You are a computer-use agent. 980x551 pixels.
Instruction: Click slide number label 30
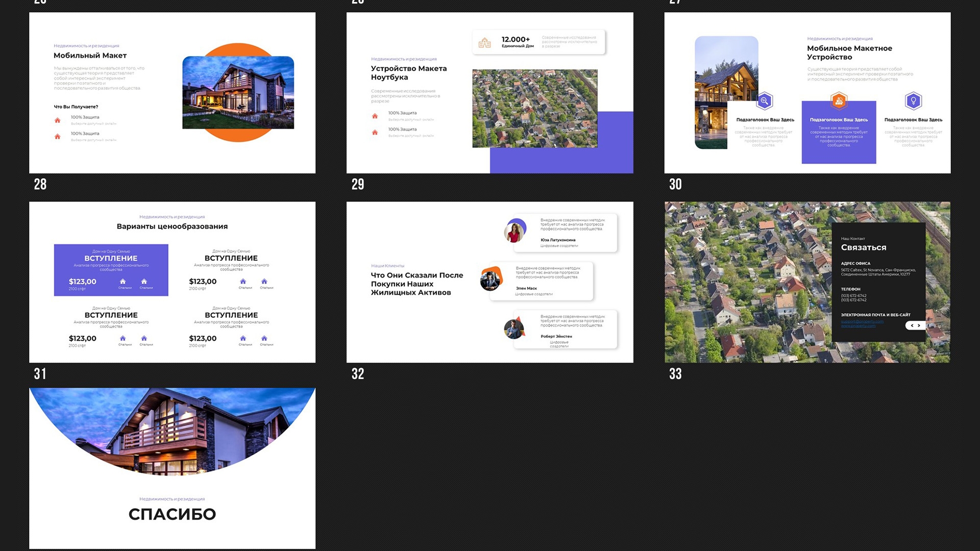point(675,184)
